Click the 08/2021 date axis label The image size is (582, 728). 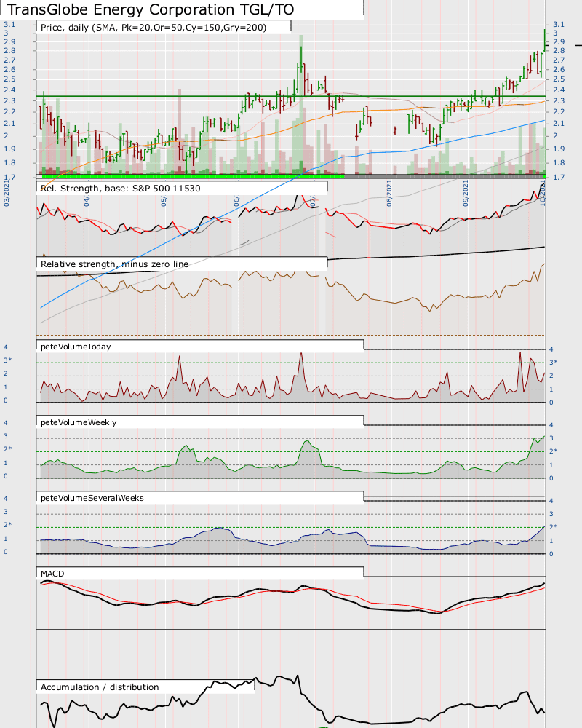[x=389, y=193]
